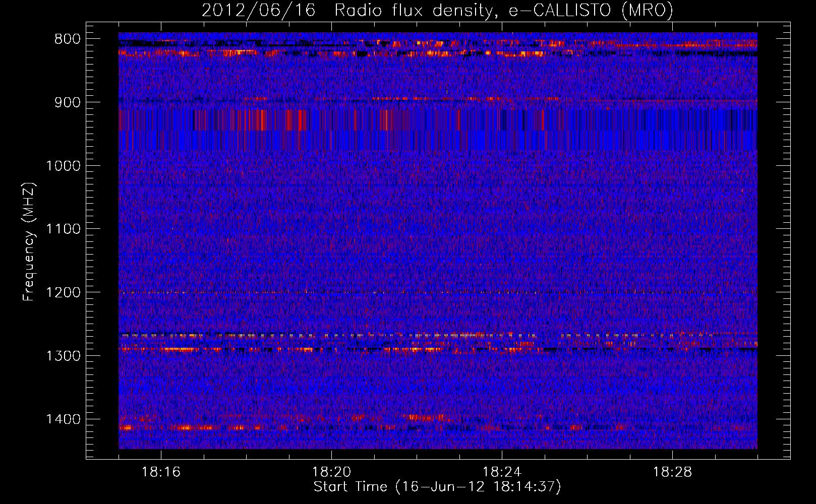Image resolution: width=816 pixels, height=504 pixels.
Task: Click the 1200 frequency tick label
Action: coord(63,293)
